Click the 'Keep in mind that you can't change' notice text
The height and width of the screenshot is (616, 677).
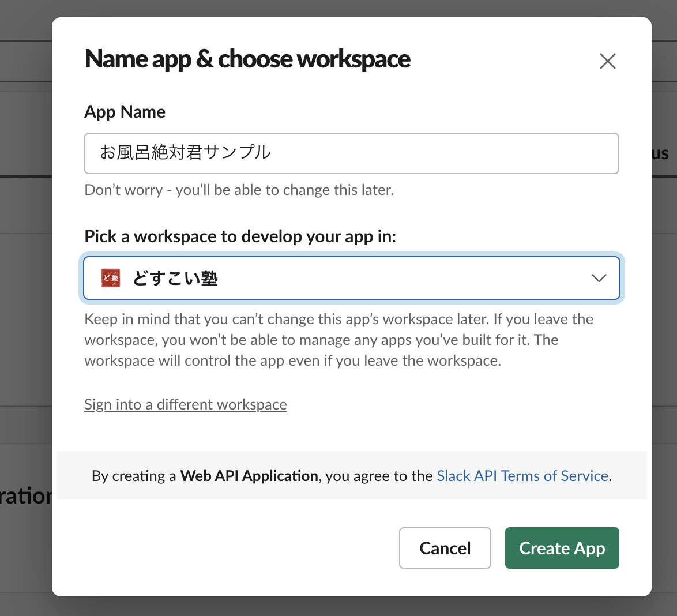point(339,340)
